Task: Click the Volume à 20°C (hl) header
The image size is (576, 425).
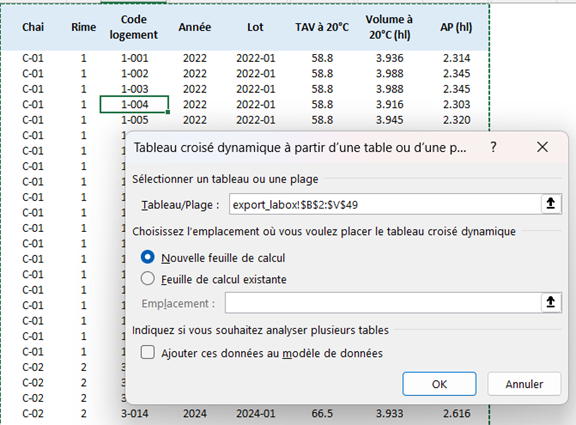Action: click(389, 27)
